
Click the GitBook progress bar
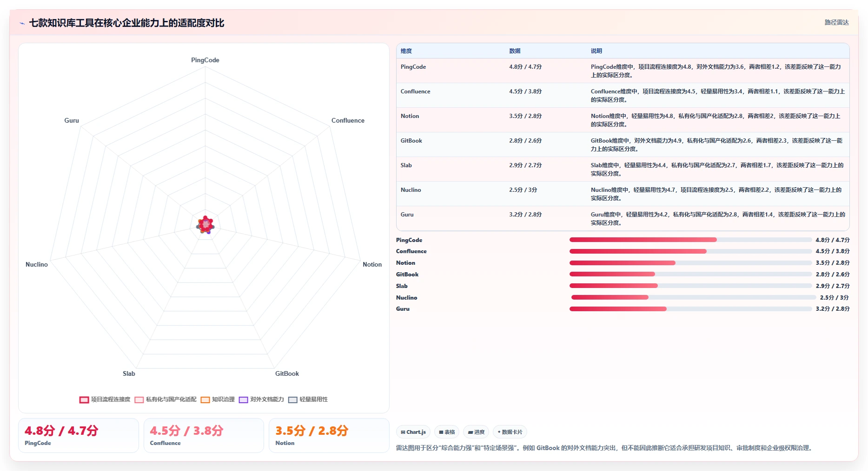(690, 274)
